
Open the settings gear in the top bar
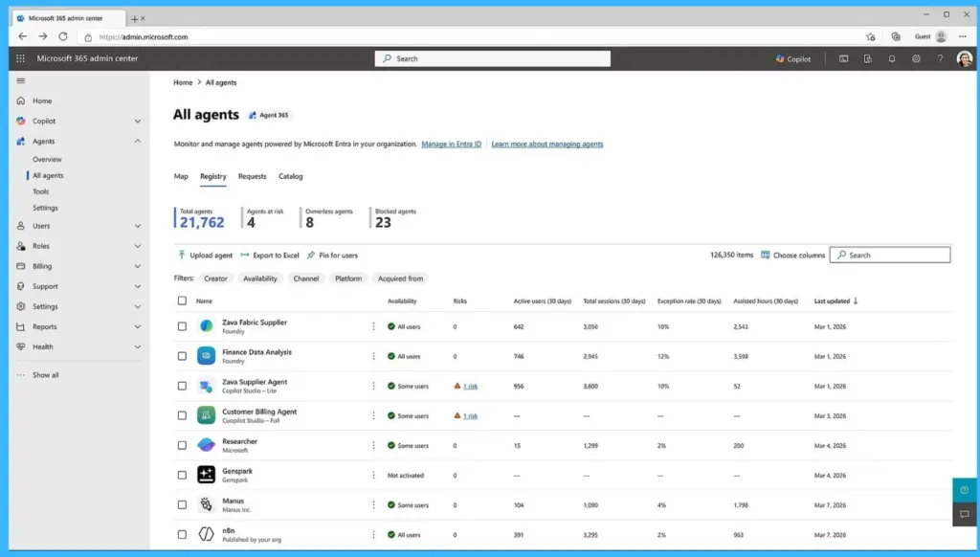(x=917, y=58)
